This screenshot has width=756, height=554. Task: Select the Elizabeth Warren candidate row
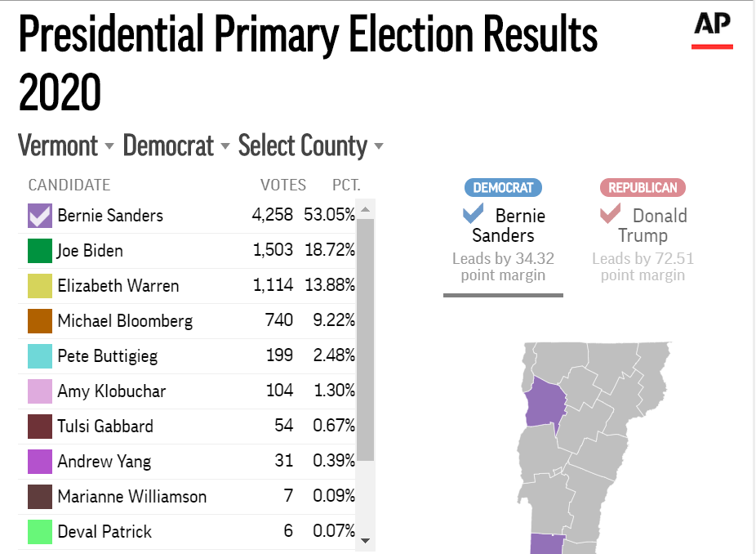coord(191,286)
